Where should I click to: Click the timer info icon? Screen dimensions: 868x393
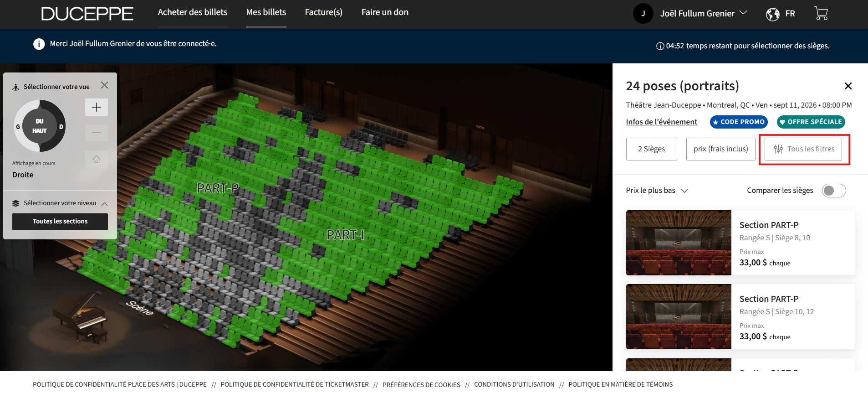tap(660, 46)
